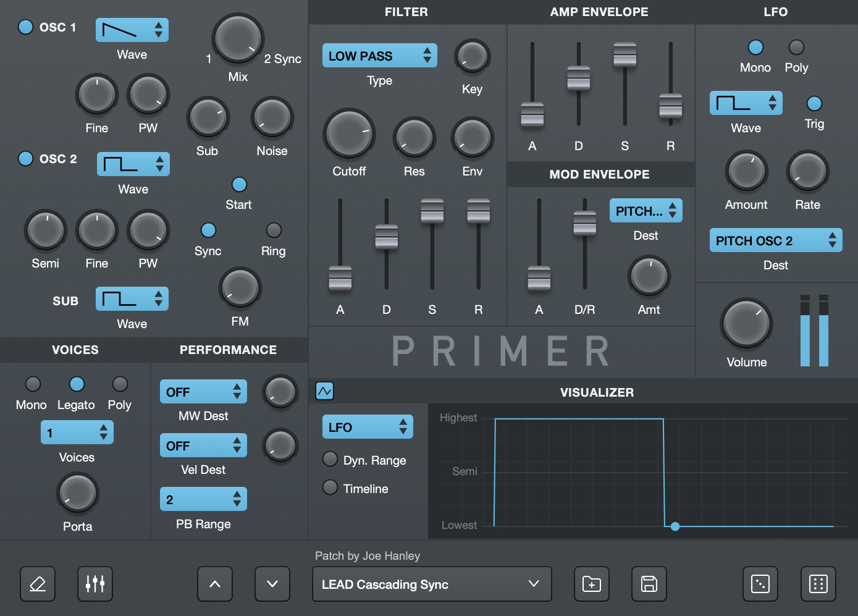Open the LEAD Cascading Sync patch selector
Viewport: 858px width, 616px height.
[432, 584]
